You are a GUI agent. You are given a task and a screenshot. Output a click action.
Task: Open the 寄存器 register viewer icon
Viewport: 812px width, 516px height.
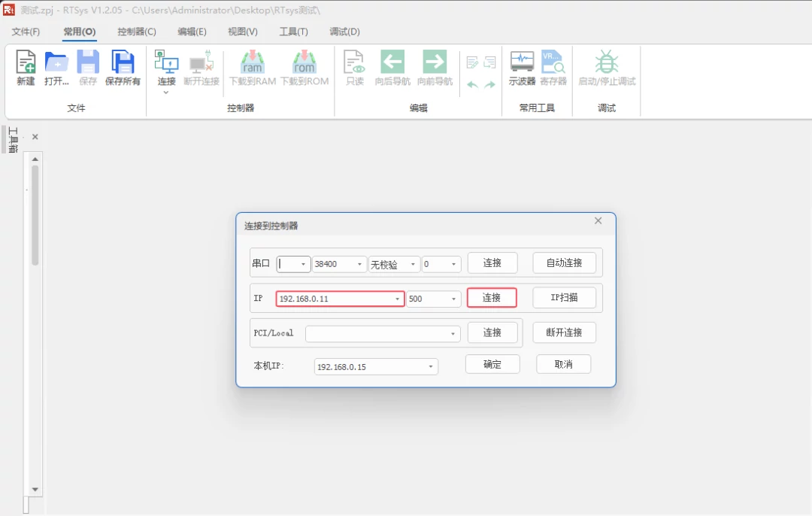coord(553,68)
